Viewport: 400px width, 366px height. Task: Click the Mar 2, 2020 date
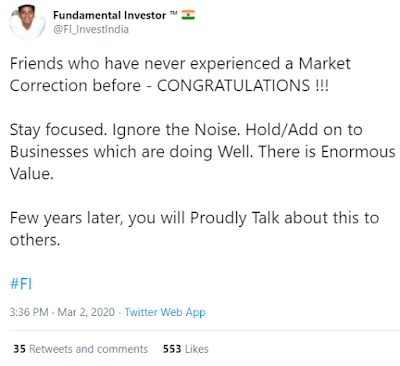click(x=86, y=312)
